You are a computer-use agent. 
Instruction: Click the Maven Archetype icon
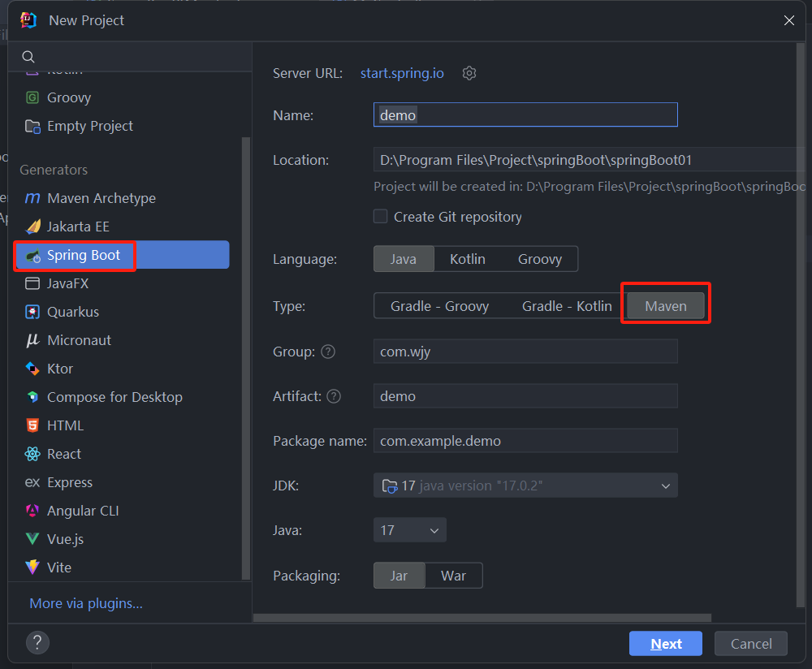32,198
